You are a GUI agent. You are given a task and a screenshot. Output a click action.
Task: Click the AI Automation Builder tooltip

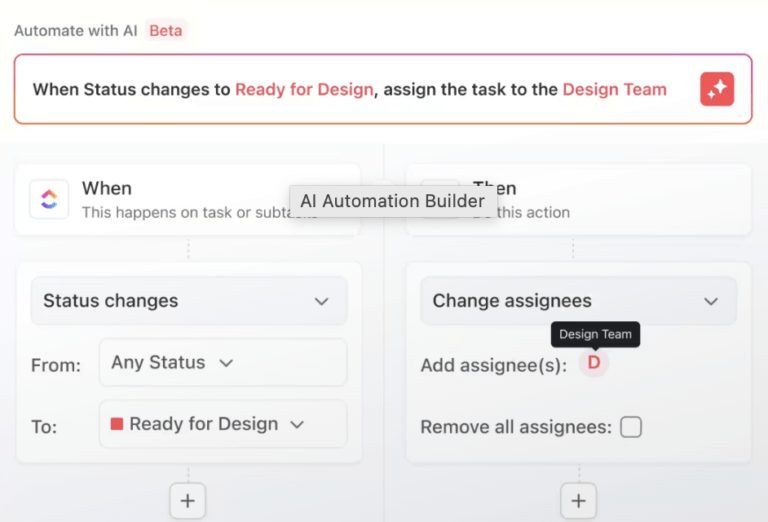tap(392, 201)
